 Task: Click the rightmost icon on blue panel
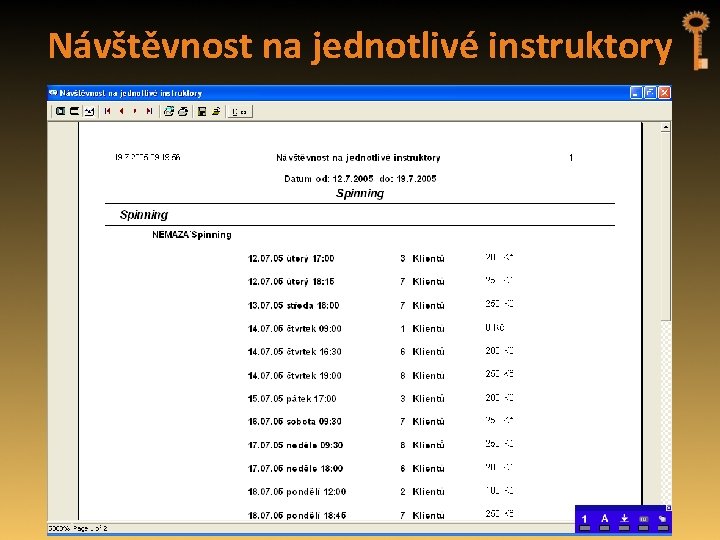tap(663, 521)
